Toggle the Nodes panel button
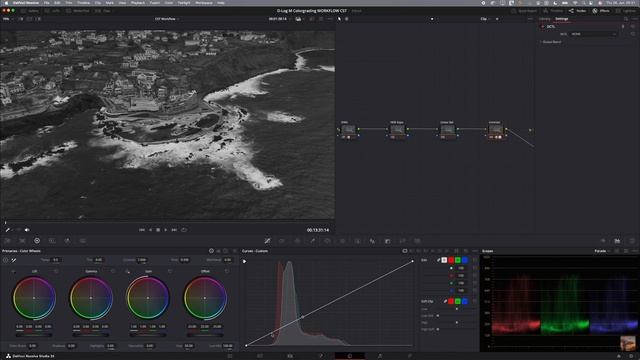640x360 pixels. pos(578,11)
